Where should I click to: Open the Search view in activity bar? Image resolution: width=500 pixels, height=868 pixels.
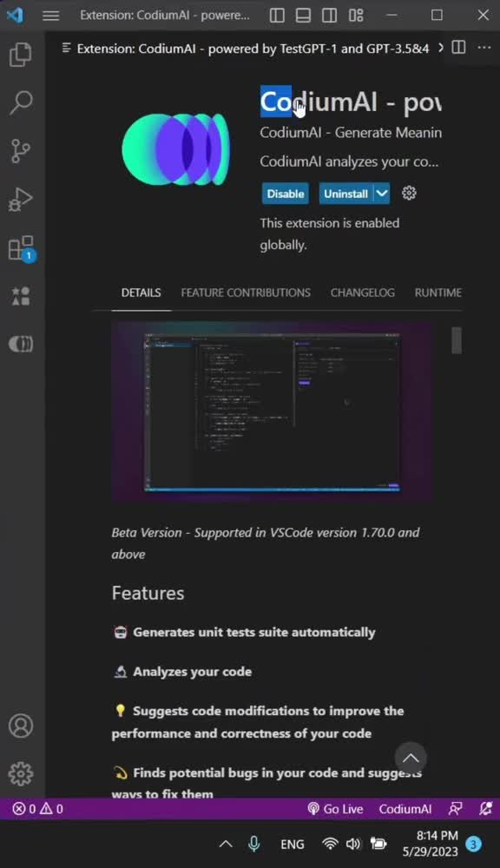pos(21,102)
